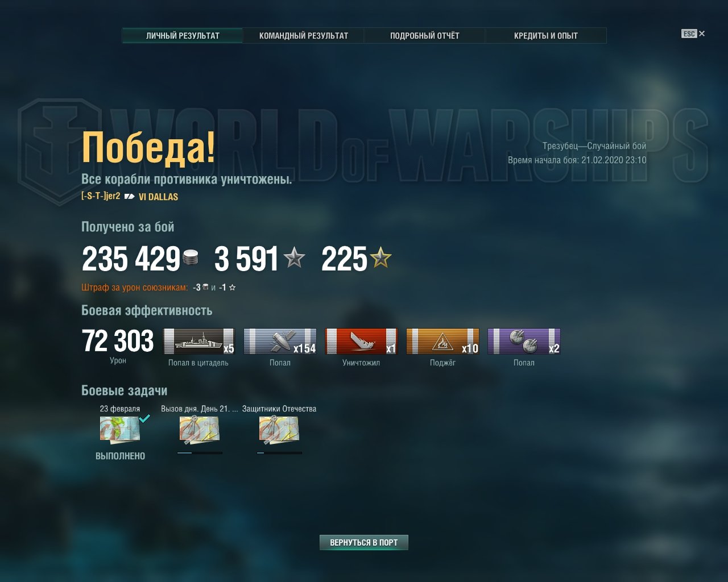The height and width of the screenshot is (582, 728).
Task: Close the results screen with ESC button
Action: 693,34
